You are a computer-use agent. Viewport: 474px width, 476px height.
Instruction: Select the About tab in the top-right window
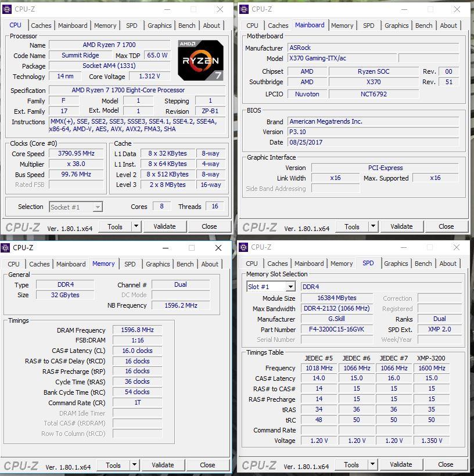click(448, 26)
